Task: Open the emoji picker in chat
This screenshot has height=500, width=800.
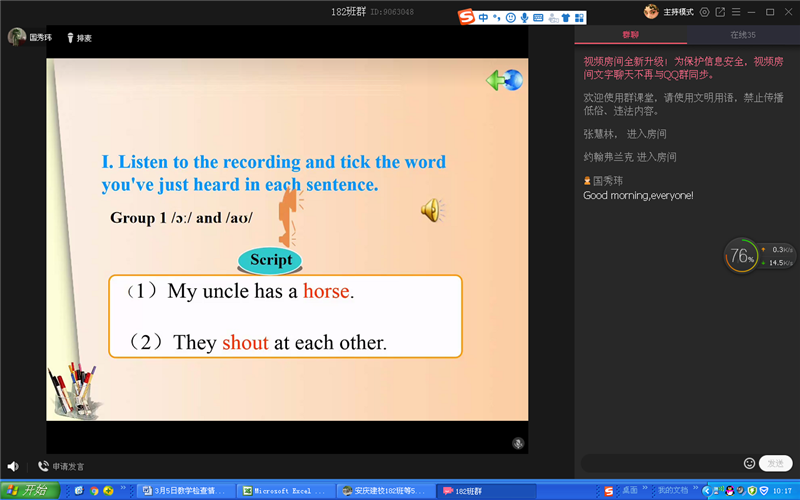Action: 749,463
